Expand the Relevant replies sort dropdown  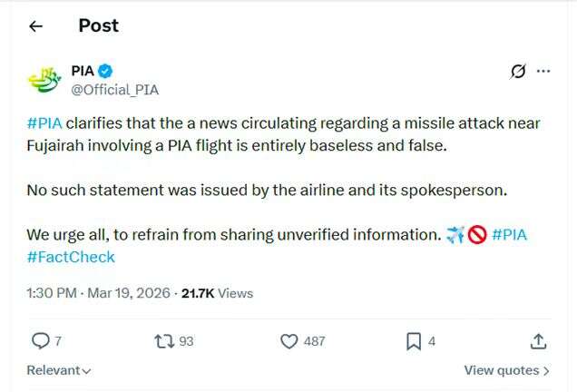[59, 370]
